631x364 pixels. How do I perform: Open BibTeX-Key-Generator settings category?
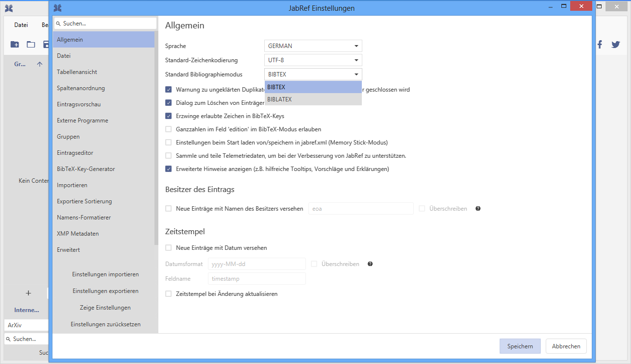tap(104, 169)
